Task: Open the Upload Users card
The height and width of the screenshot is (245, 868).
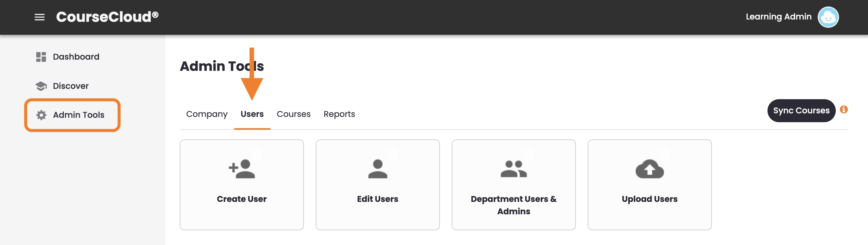Action: click(x=649, y=185)
